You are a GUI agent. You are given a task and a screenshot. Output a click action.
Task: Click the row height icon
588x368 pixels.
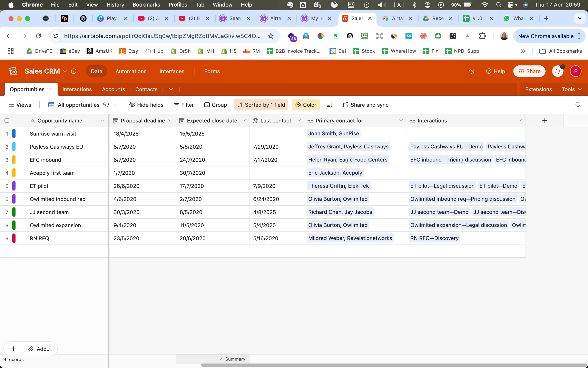click(330, 105)
